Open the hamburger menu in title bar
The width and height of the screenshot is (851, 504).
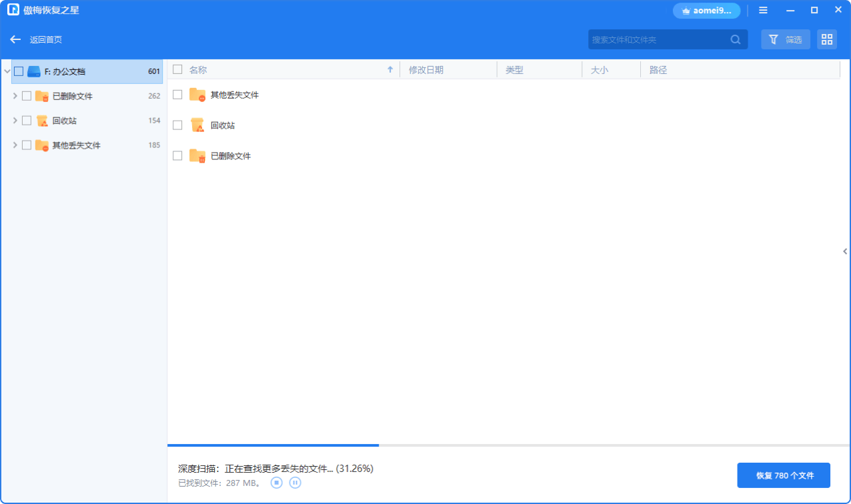763,10
